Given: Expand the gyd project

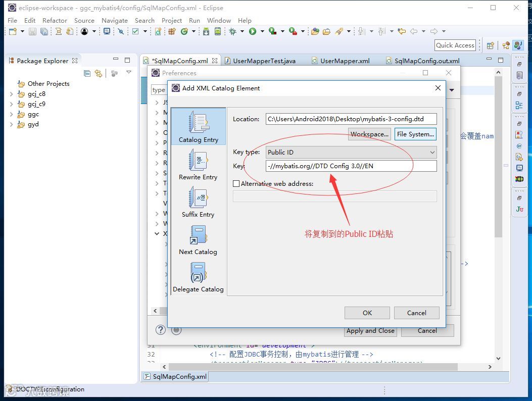Looking at the screenshot, I should pyautogui.click(x=12, y=125).
